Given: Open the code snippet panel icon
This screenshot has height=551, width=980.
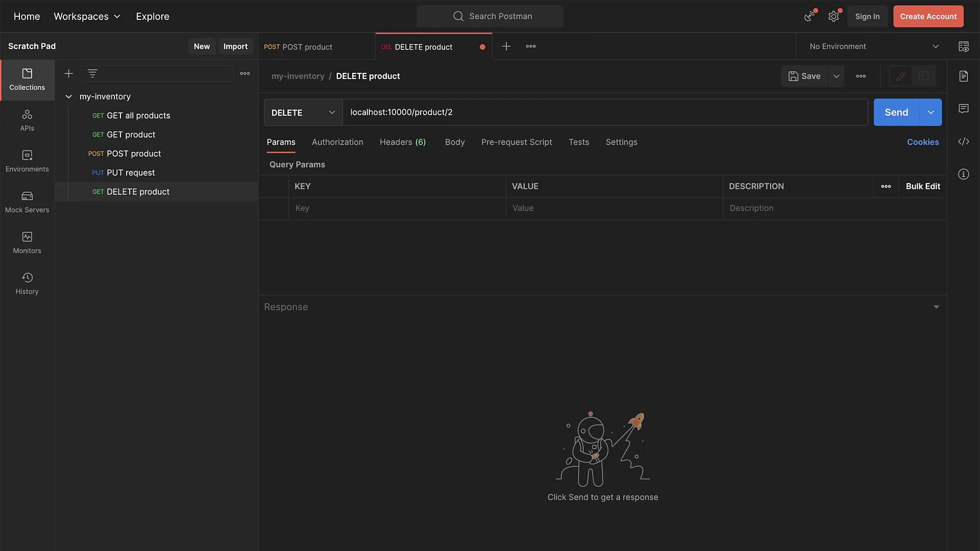Looking at the screenshot, I should (963, 142).
